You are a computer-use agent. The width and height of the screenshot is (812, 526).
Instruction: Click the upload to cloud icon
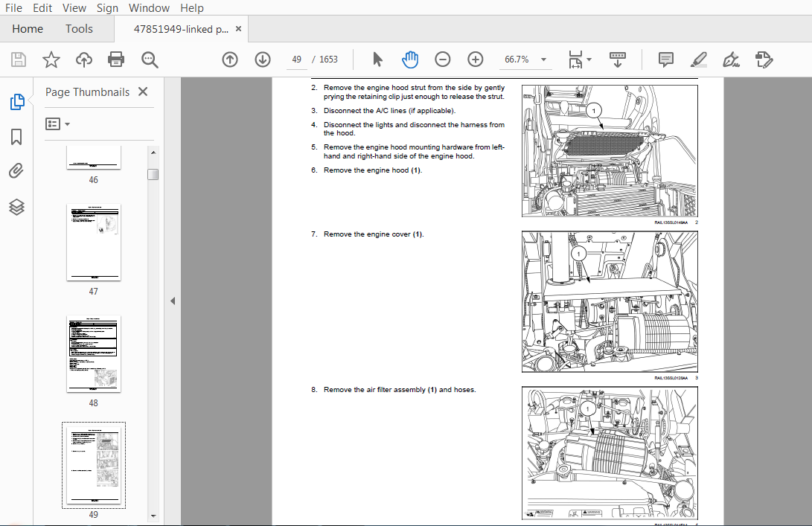pyautogui.click(x=84, y=60)
